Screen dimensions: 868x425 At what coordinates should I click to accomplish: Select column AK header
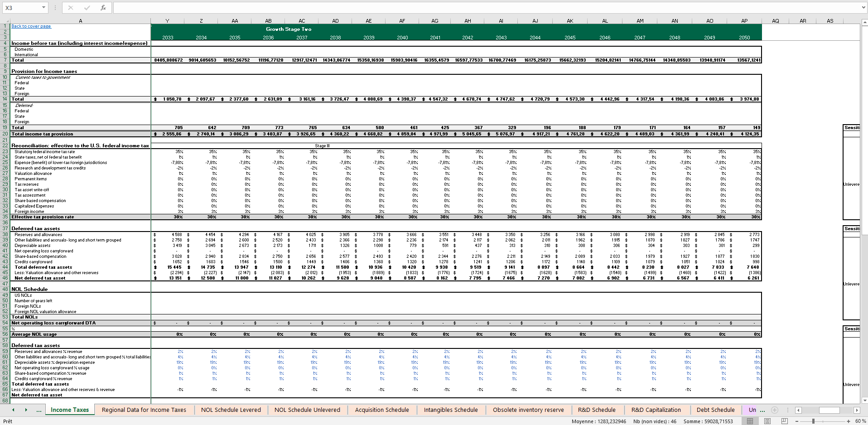570,21
